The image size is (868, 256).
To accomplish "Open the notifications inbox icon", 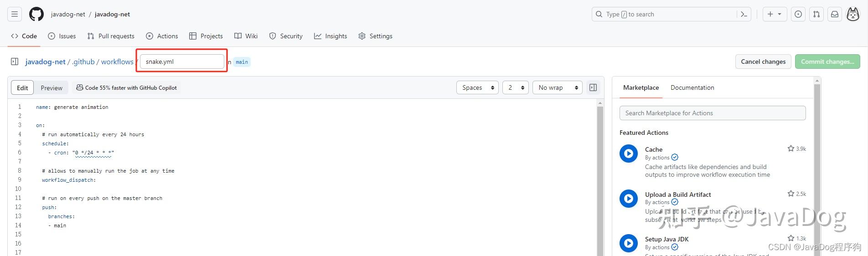I will coord(835,14).
